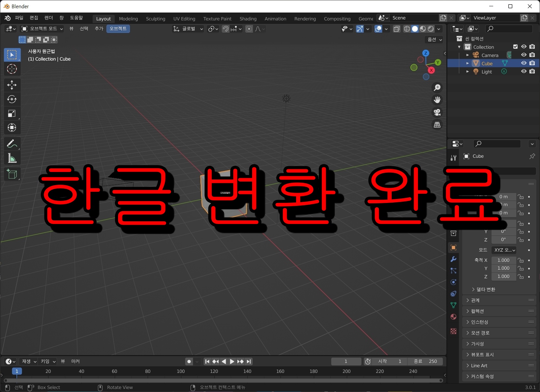540x392 pixels.
Task: Hide the Light object in the viewport
Action: pyautogui.click(x=524, y=71)
